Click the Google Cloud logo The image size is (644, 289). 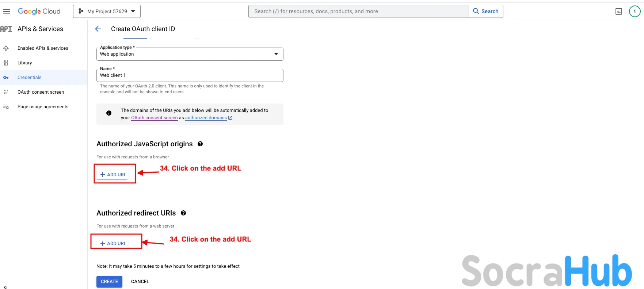[x=39, y=11]
